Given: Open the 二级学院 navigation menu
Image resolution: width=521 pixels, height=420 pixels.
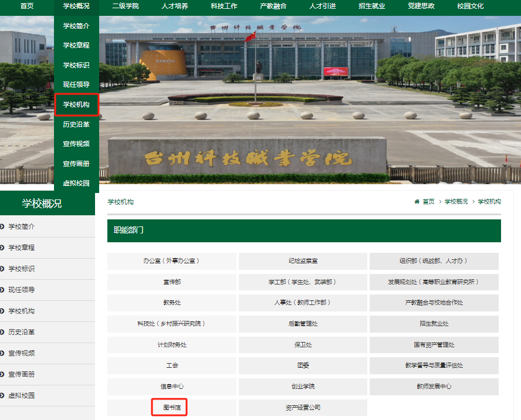Looking at the screenshot, I should (126, 6).
